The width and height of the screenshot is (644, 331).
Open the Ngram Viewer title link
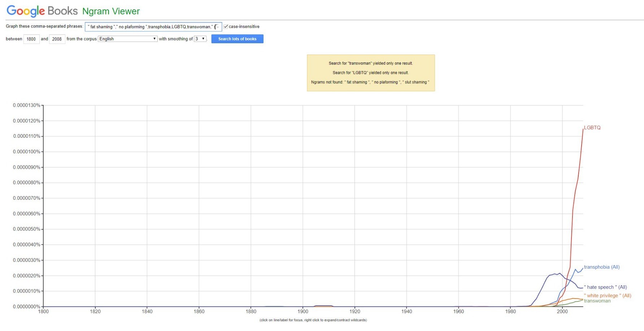coord(111,12)
